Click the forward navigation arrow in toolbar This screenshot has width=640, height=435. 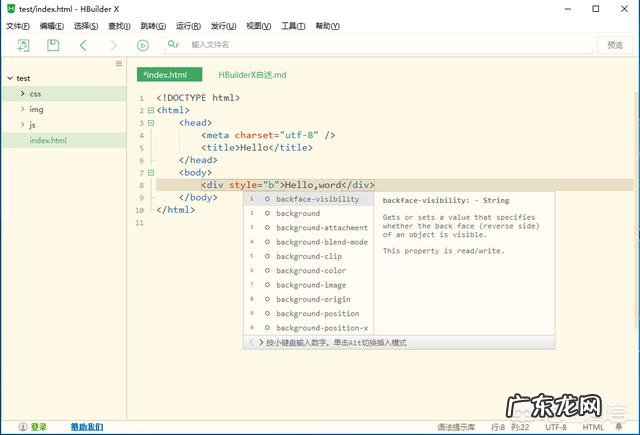(x=113, y=45)
